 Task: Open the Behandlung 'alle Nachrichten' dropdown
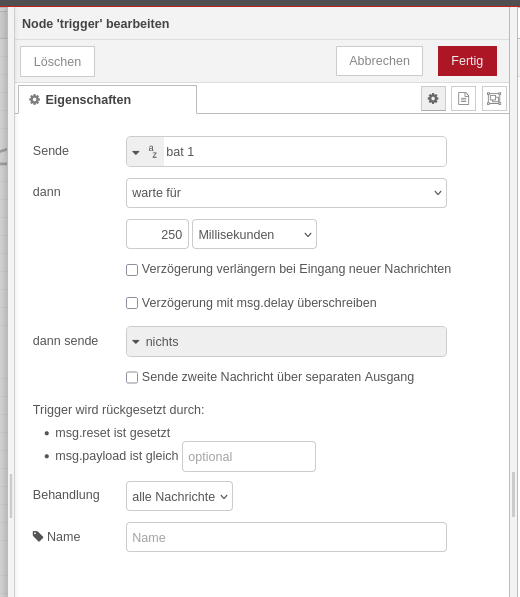coord(179,496)
